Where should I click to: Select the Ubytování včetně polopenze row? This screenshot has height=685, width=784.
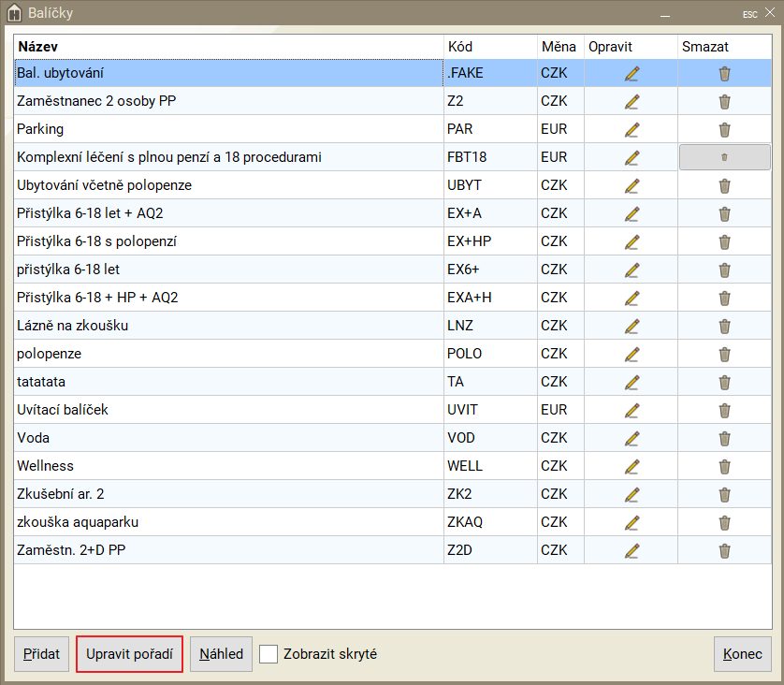228,185
